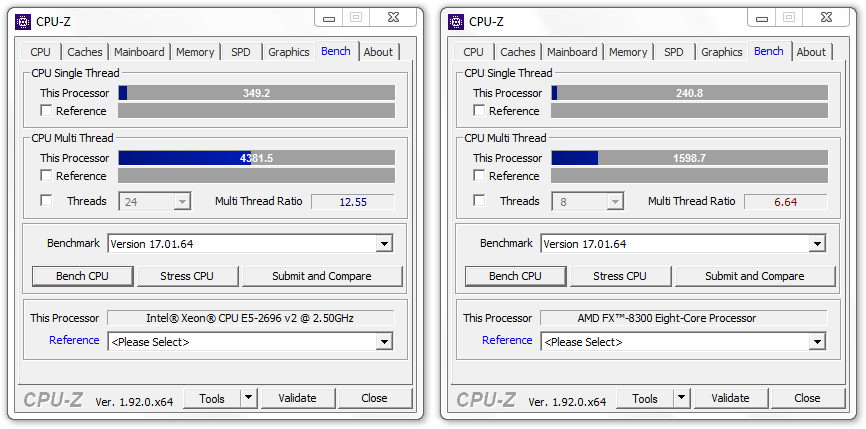Toggle Threads checkbox in left window
Viewport: 866px width, 429px height.
[x=46, y=201]
